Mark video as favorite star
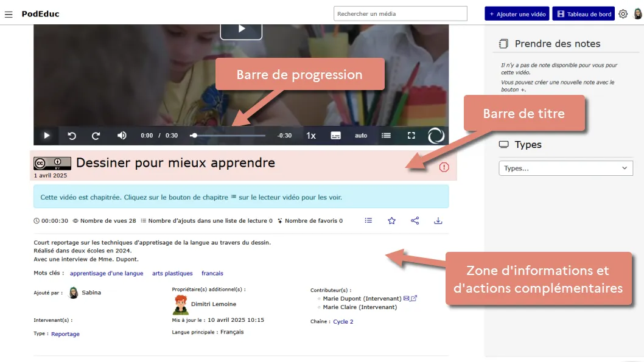Viewport: 644px width, 362px height. [x=392, y=221]
